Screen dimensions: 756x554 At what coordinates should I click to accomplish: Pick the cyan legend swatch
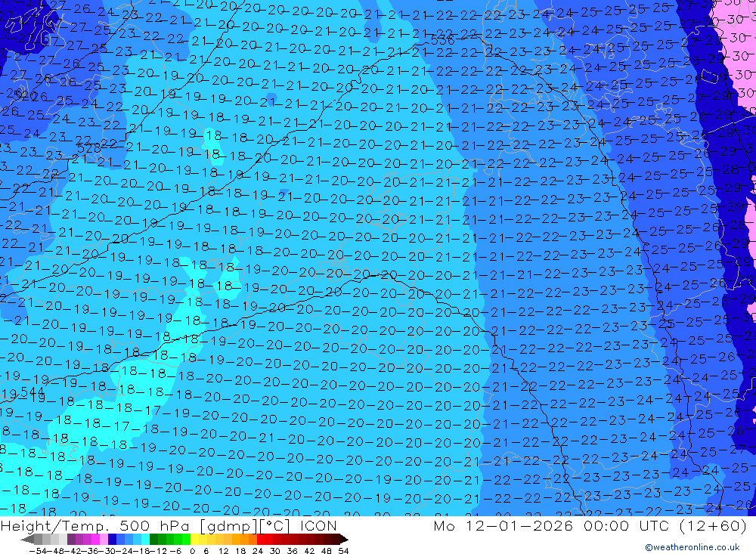click(145, 540)
